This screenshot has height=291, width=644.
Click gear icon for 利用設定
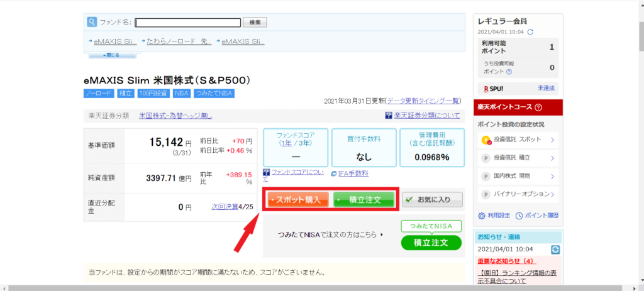click(482, 216)
